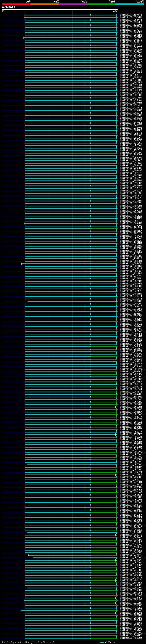
Task: Select hit label UniRef100_C6SV58
Action: click(131, 140)
